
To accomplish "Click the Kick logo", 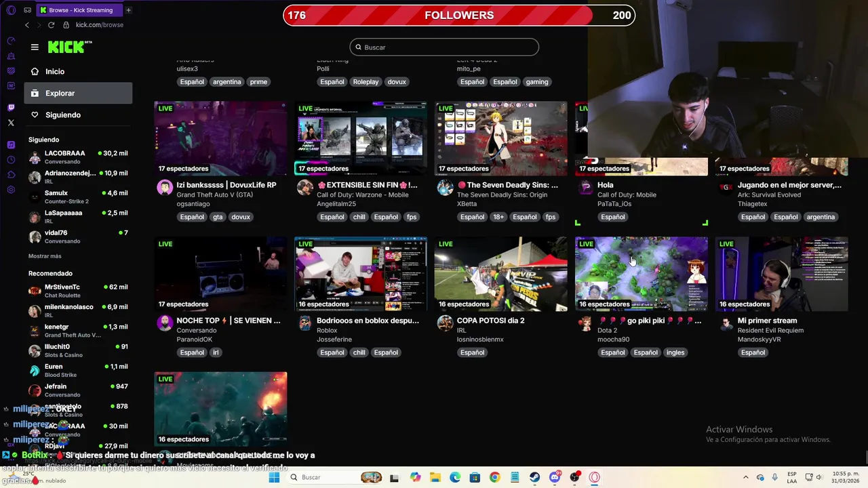I will click(70, 47).
